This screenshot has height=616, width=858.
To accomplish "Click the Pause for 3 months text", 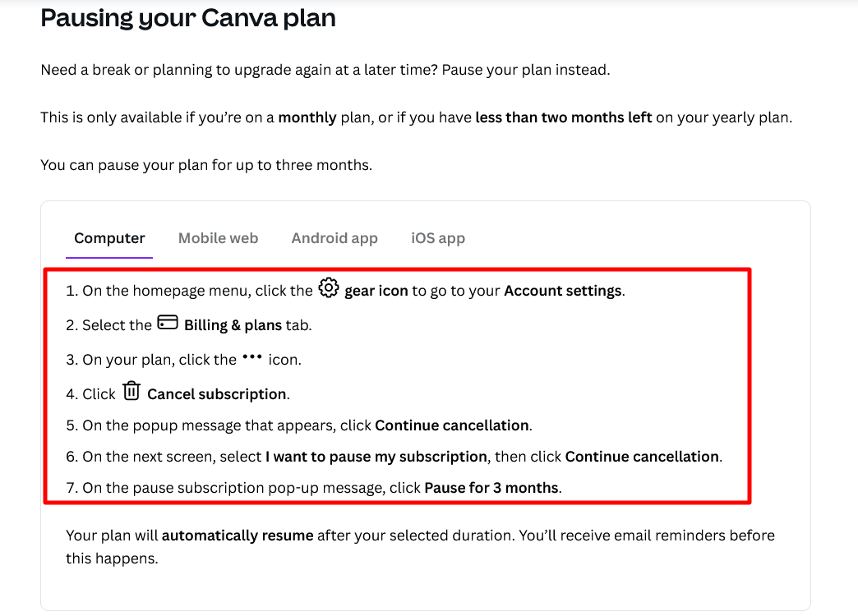I will 491,487.
